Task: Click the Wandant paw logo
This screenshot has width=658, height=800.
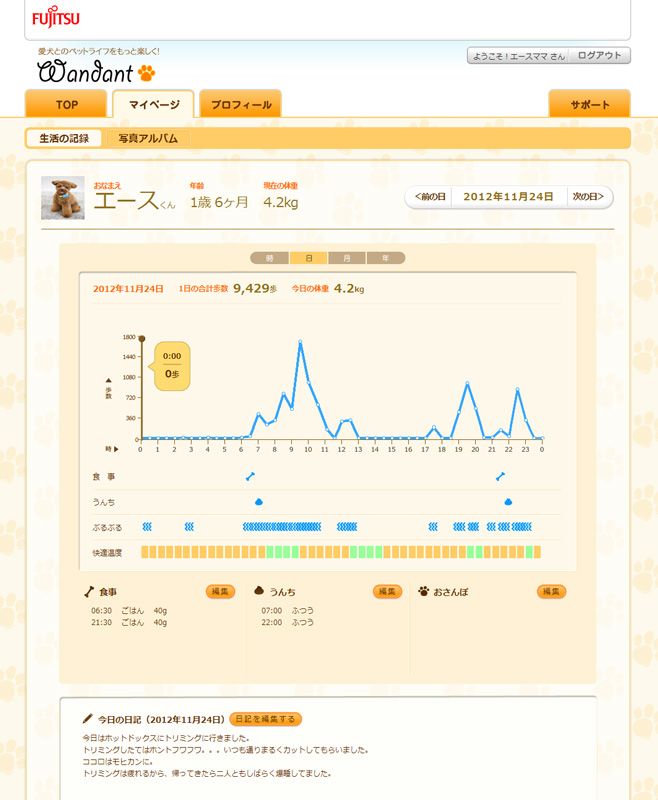Action: coord(97,72)
